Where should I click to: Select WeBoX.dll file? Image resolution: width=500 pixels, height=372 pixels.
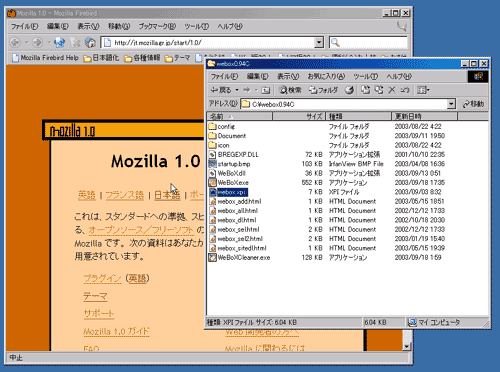coord(227,173)
